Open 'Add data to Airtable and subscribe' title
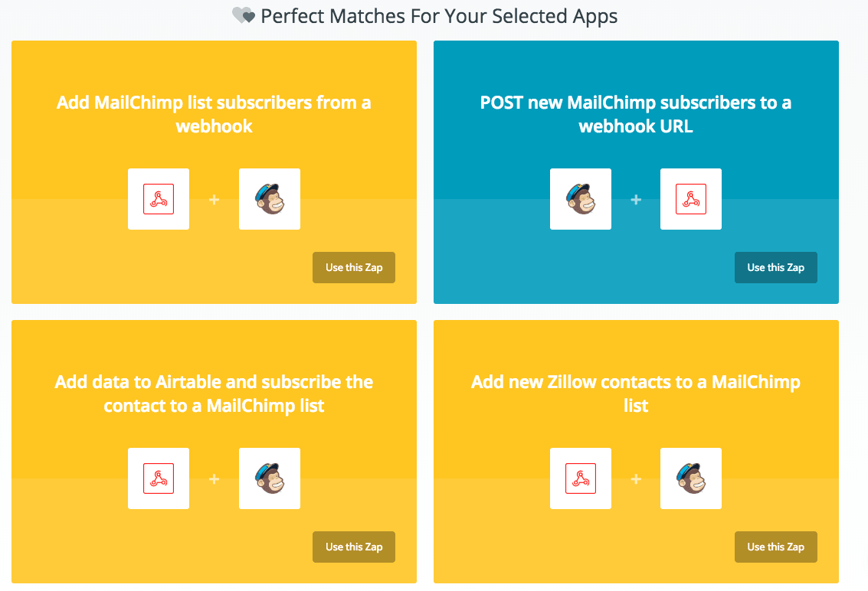 click(214, 393)
